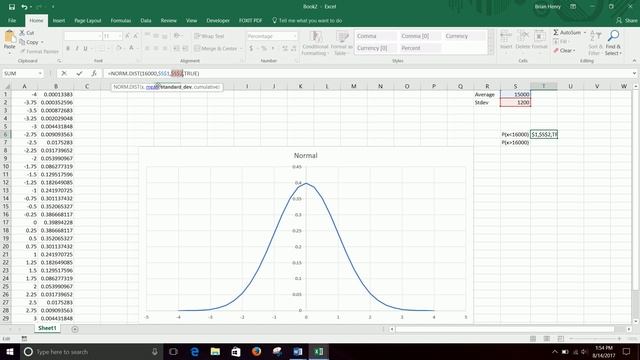This screenshot has height=360, width=640.
Task: Increase font size button
Action: point(127,36)
